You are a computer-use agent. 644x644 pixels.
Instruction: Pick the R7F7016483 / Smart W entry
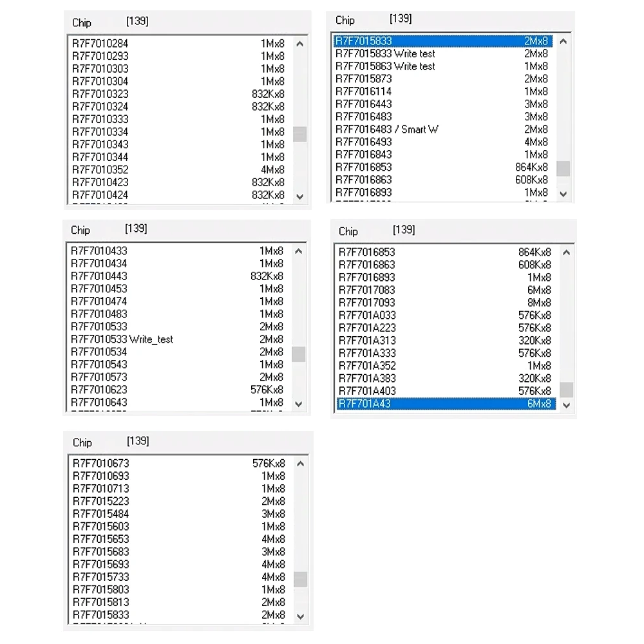386,129
